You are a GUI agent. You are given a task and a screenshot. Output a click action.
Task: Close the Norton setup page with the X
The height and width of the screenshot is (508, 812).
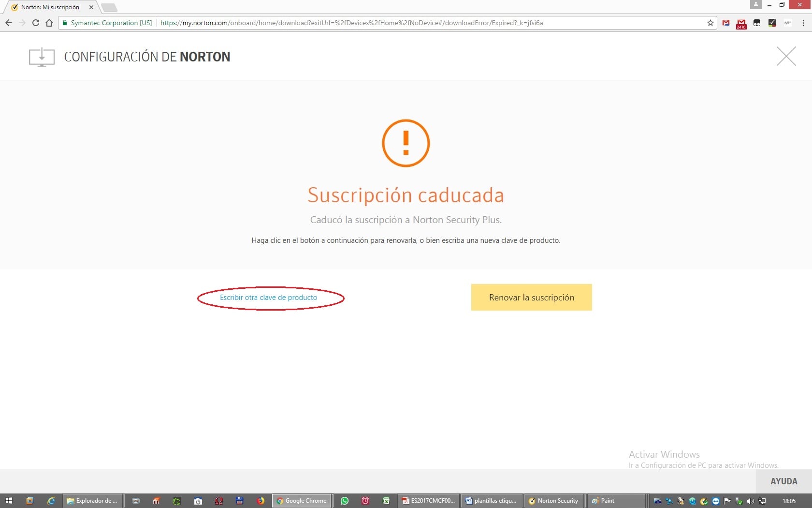pyautogui.click(x=786, y=56)
